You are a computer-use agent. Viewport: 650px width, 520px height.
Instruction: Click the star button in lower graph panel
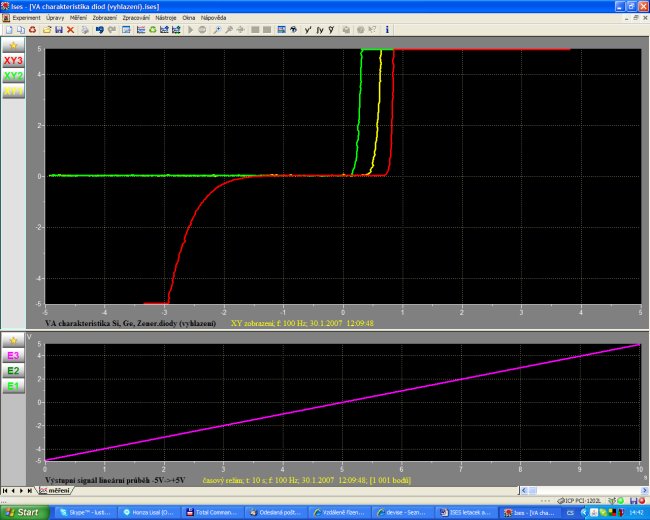coord(13,340)
